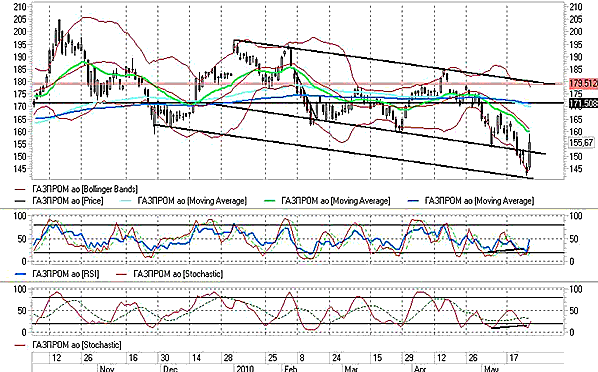Click the [Stochastic] legend entry beside RSI
Screen dimensions: 598x372
[x=169, y=274]
